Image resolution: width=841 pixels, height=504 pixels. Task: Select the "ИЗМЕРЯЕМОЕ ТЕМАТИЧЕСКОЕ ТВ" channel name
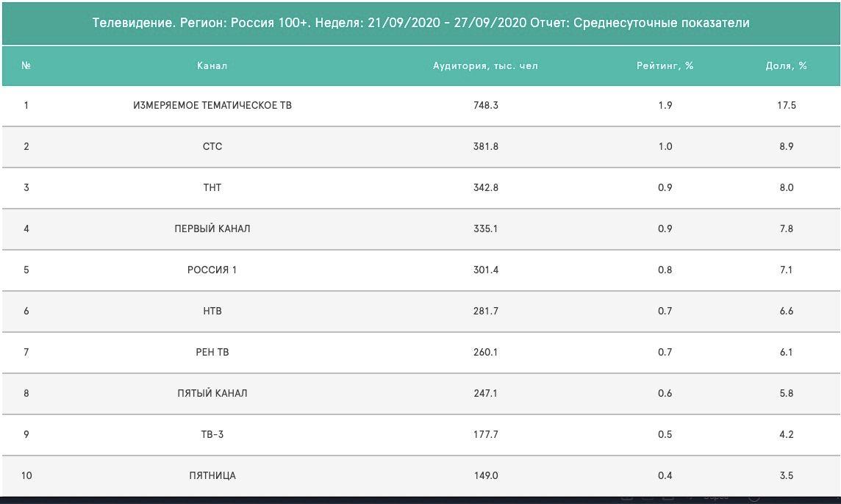(x=212, y=106)
